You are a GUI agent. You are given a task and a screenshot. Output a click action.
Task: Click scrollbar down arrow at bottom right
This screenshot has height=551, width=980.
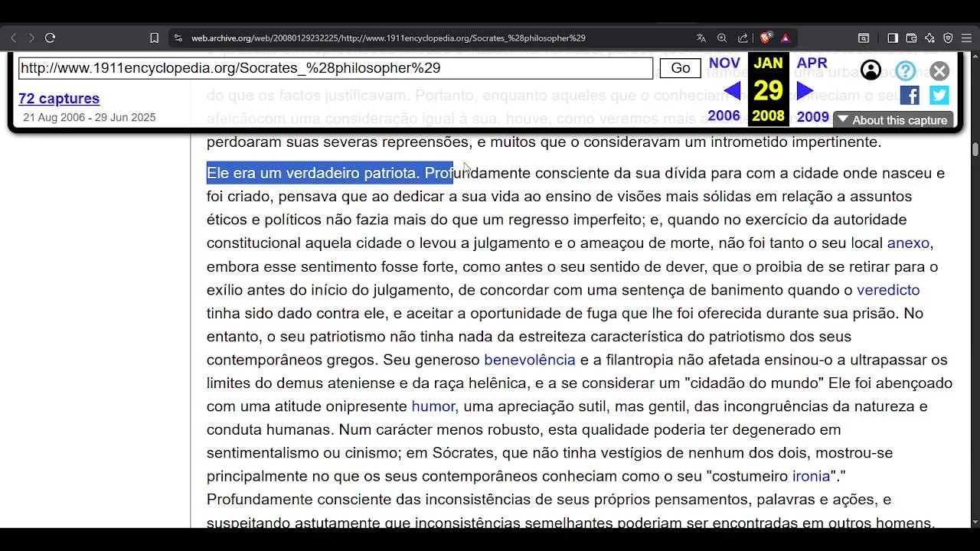pyautogui.click(x=975, y=522)
